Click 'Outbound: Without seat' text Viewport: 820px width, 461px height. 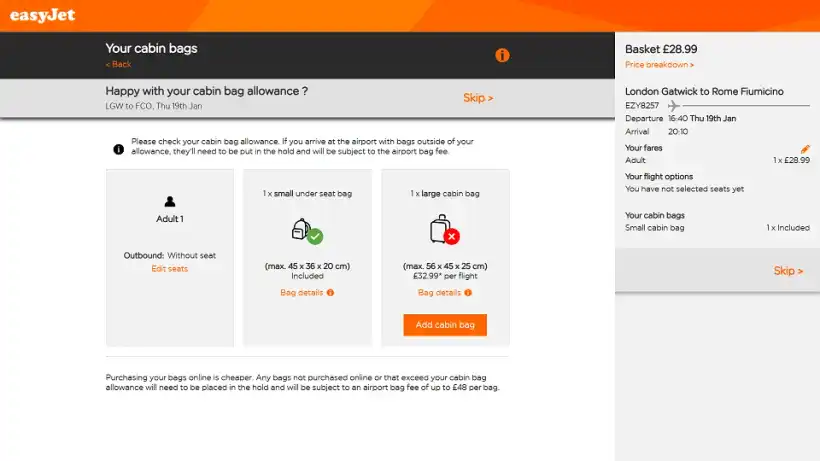click(169, 256)
